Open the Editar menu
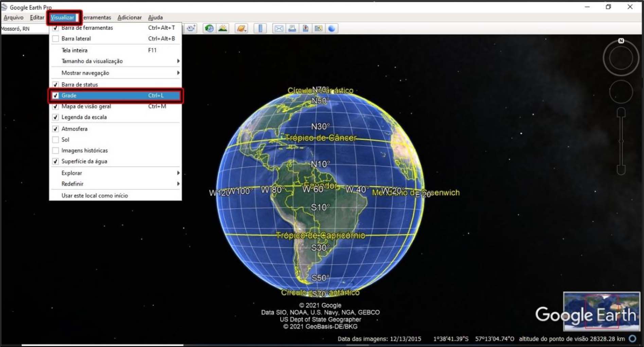 tap(37, 17)
